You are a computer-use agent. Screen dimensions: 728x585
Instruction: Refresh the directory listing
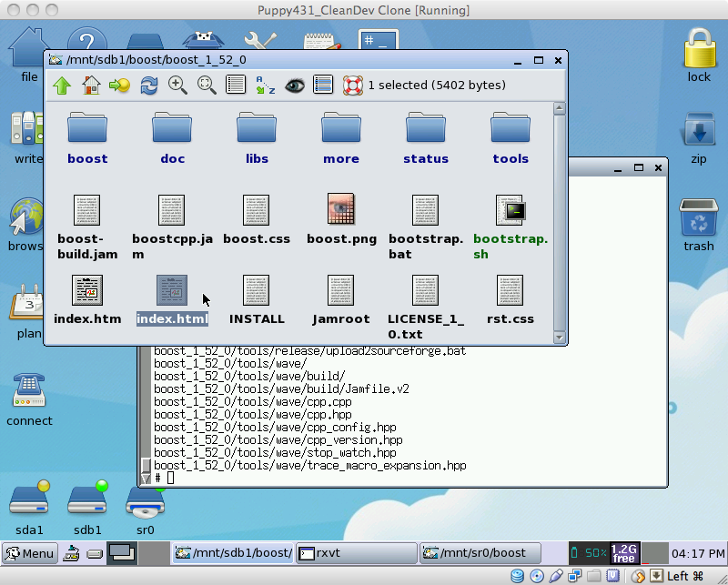[x=148, y=86]
